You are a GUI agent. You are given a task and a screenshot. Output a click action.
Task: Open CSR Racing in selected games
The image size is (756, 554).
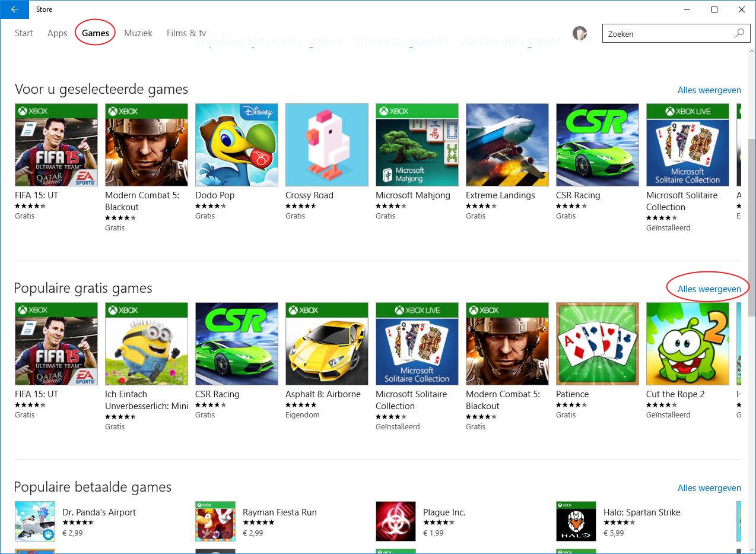point(598,145)
